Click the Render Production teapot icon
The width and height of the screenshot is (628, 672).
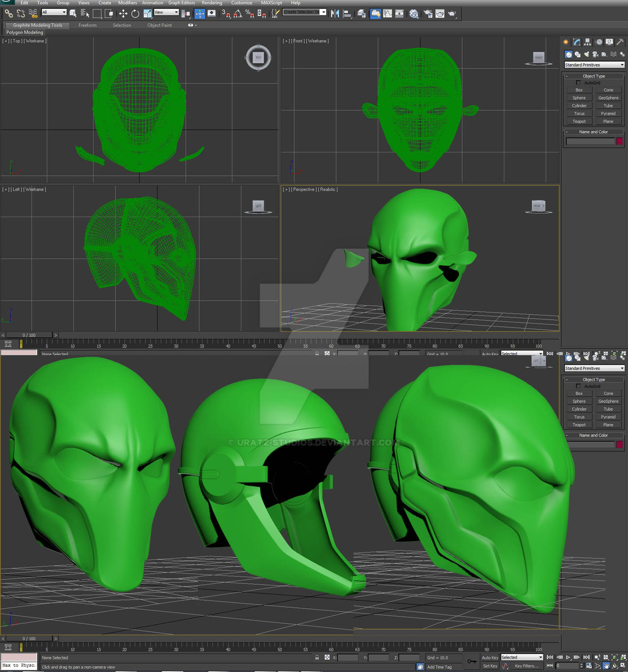452,13
